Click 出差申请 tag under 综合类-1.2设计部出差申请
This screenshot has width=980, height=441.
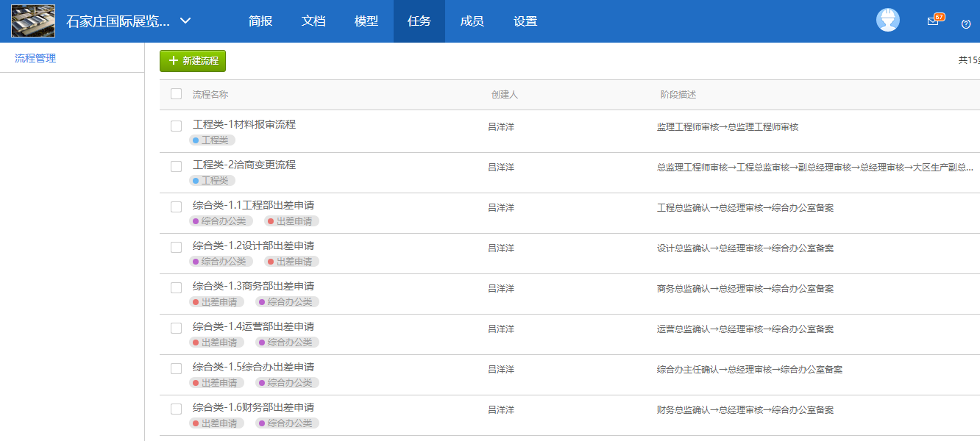(x=292, y=262)
